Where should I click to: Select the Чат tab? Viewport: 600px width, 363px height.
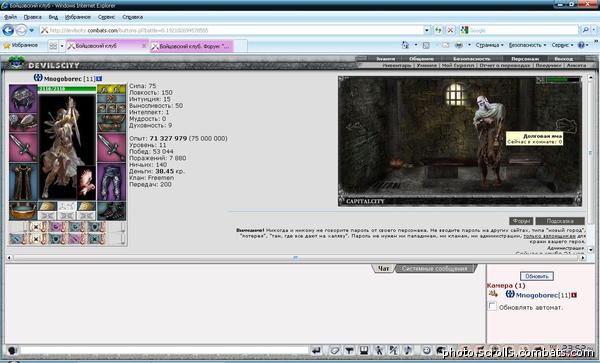(383, 269)
